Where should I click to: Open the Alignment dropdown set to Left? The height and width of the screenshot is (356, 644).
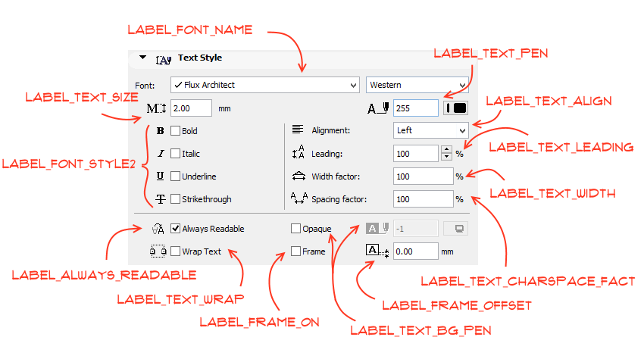point(430,130)
